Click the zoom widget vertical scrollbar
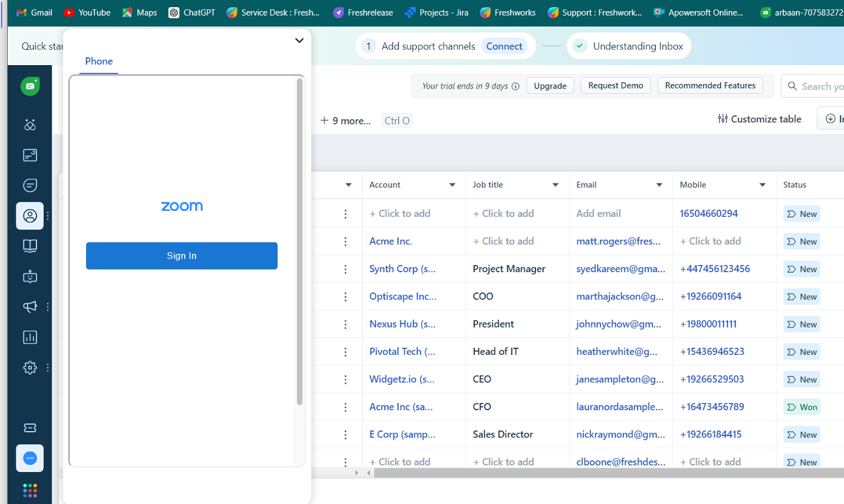The image size is (844, 504). click(x=300, y=242)
